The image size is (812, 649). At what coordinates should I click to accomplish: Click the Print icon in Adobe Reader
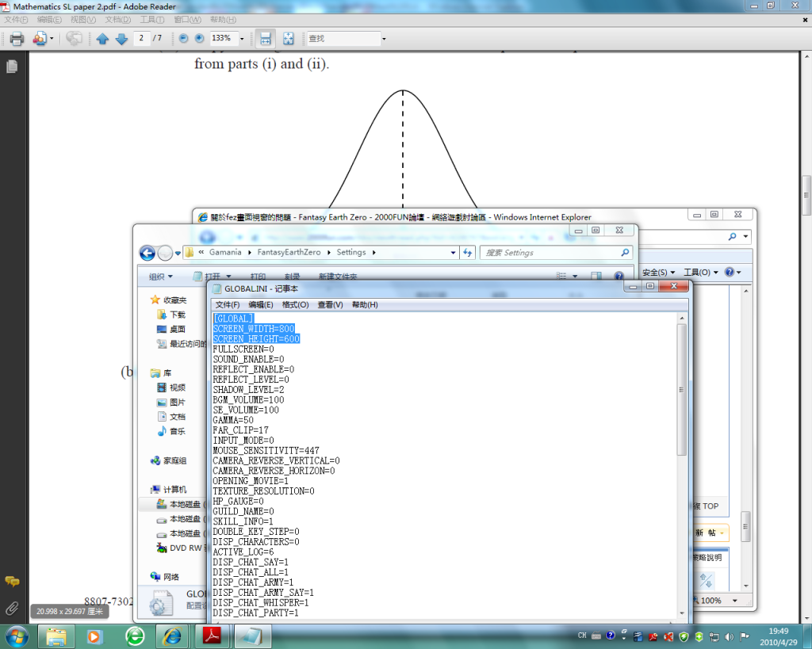17,38
